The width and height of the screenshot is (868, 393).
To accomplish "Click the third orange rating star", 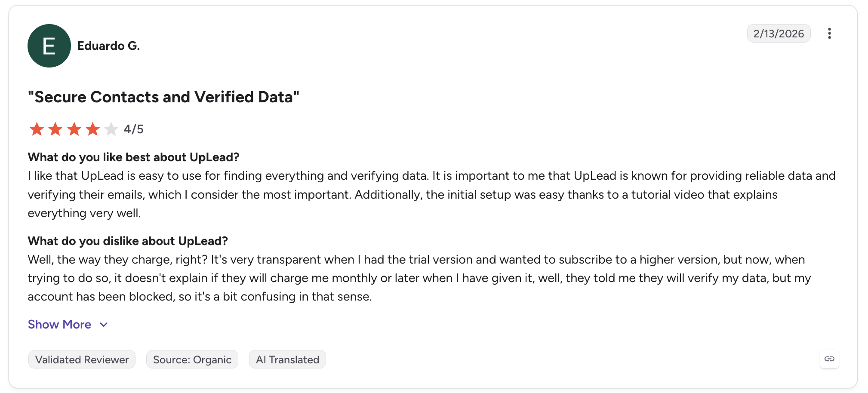I will click(x=74, y=129).
